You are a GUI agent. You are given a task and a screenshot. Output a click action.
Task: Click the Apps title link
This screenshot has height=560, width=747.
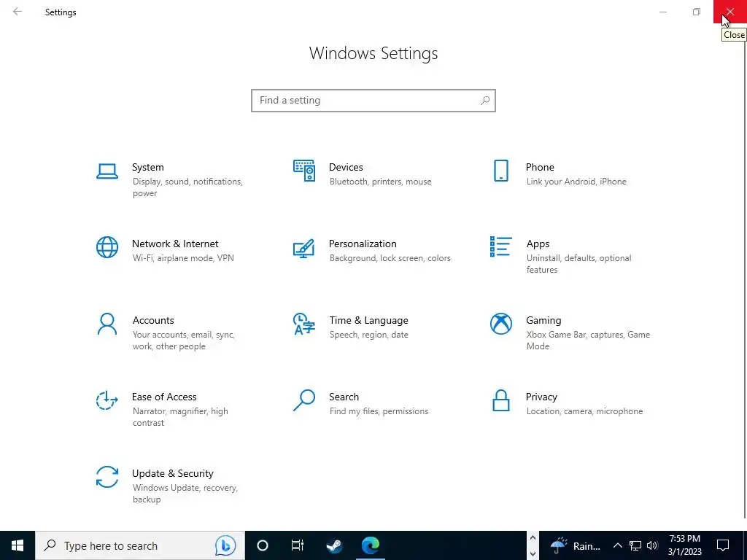click(x=538, y=244)
